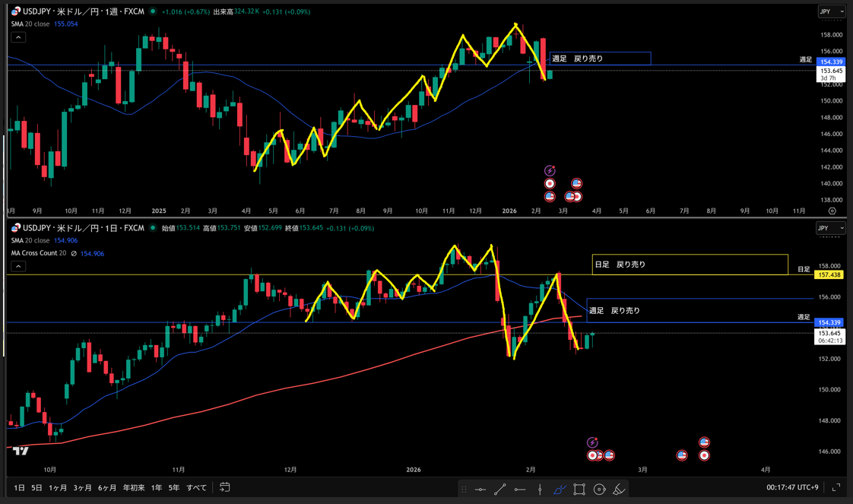The height and width of the screenshot is (504, 853).
Task: Open the go-to-date calendar icon
Action: pos(225,487)
